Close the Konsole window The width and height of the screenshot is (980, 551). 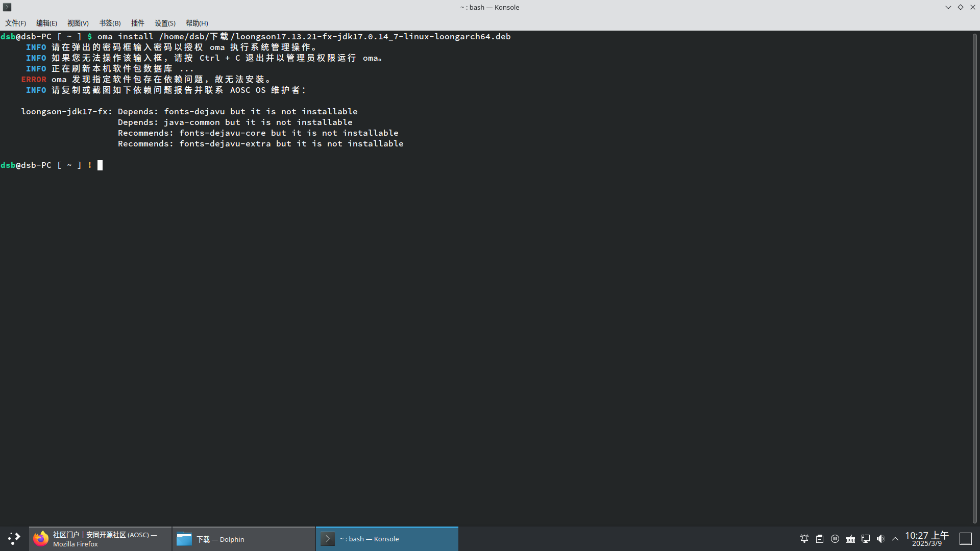(973, 7)
